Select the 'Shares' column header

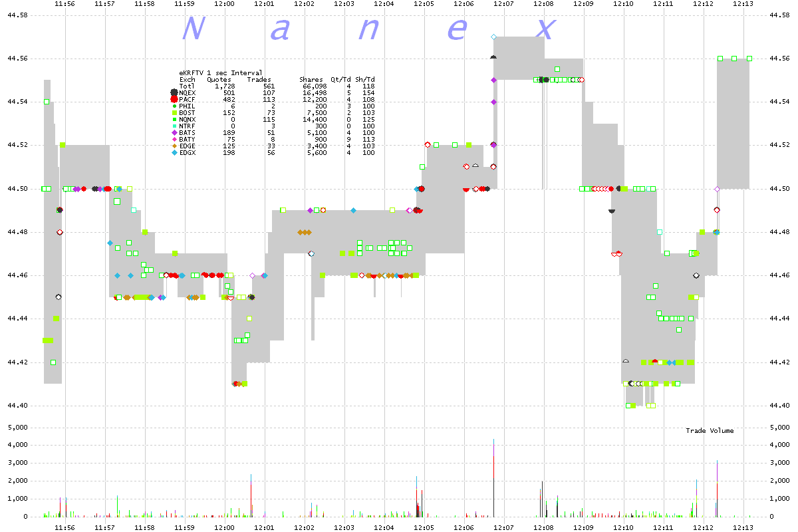tap(311, 79)
